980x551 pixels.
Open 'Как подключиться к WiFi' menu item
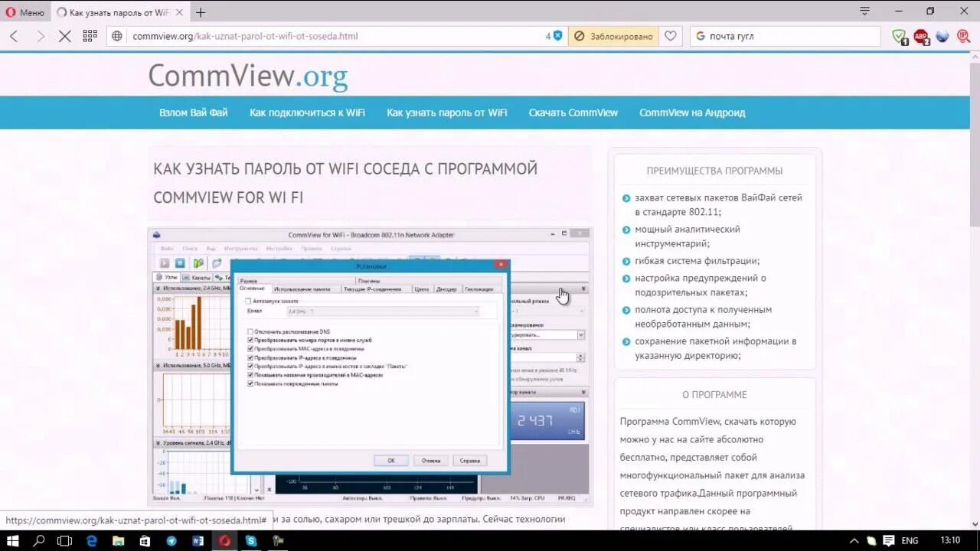pos(307,112)
